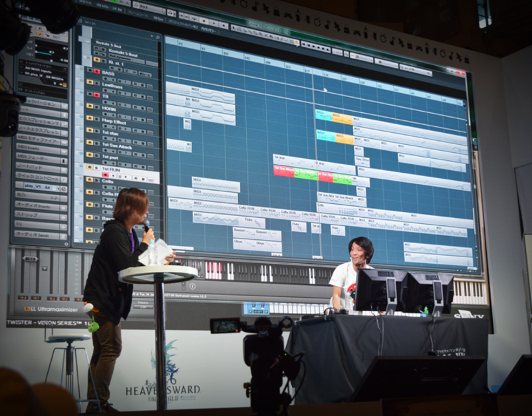Click the L3-LL Ultramaximizer plugin title
532x416 pixels.
point(51,309)
